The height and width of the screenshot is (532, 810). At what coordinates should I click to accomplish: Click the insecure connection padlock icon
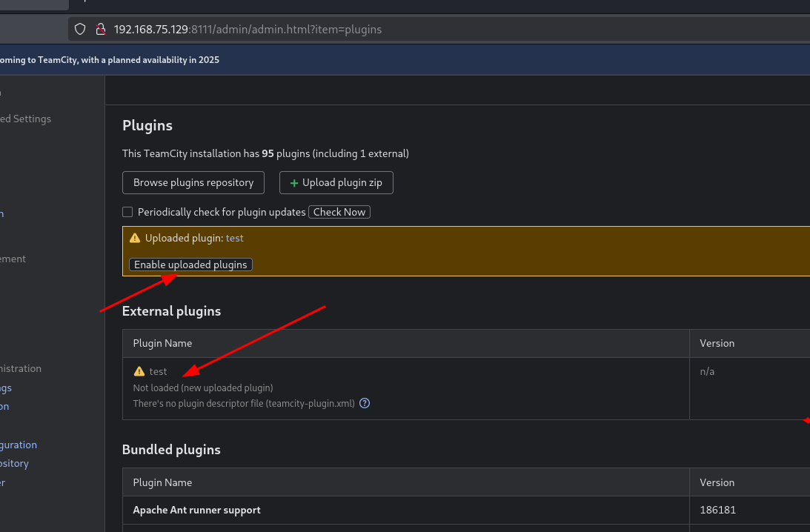(x=101, y=29)
